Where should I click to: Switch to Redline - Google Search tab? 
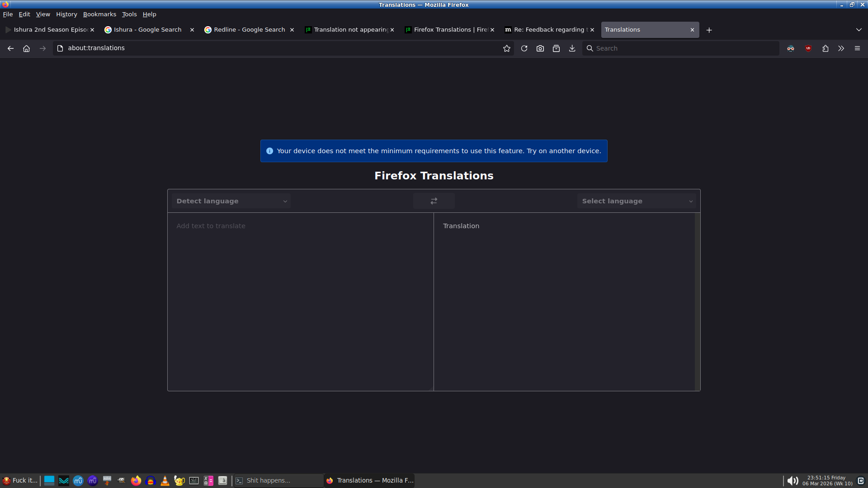249,30
